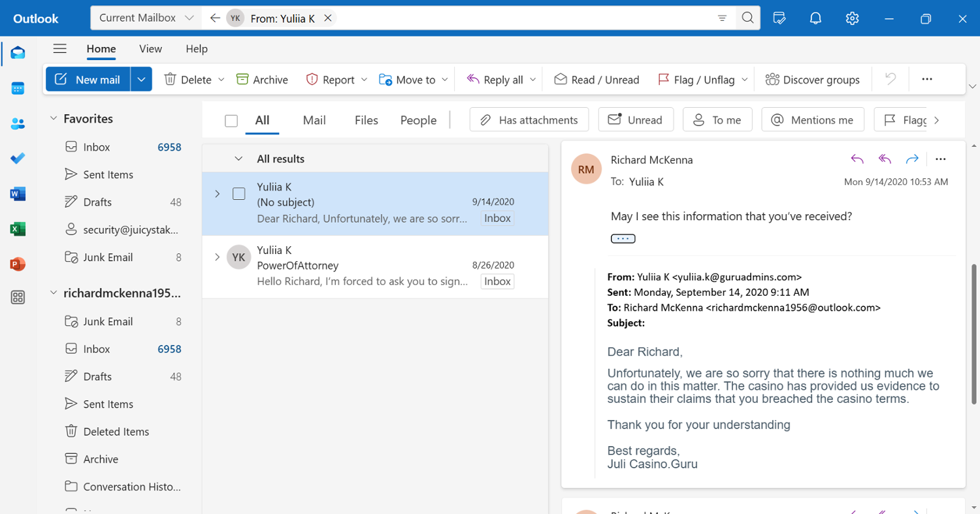Select the Files search results tab
This screenshot has height=514, width=980.
pos(367,120)
